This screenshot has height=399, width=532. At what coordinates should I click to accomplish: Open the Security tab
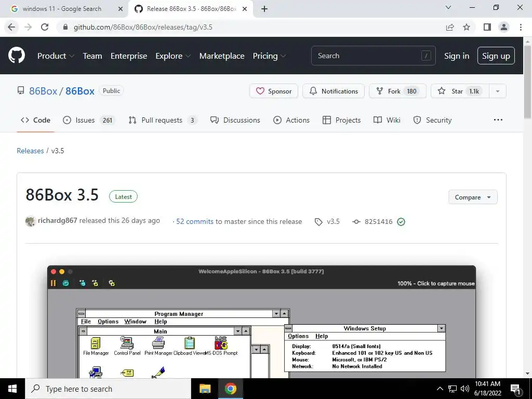(x=433, y=120)
